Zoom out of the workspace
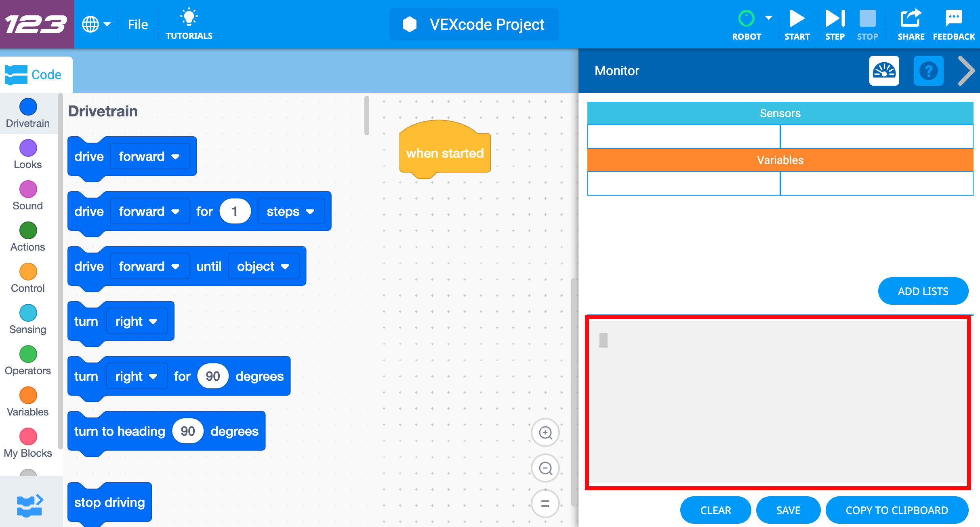This screenshot has width=980, height=527. tap(545, 468)
